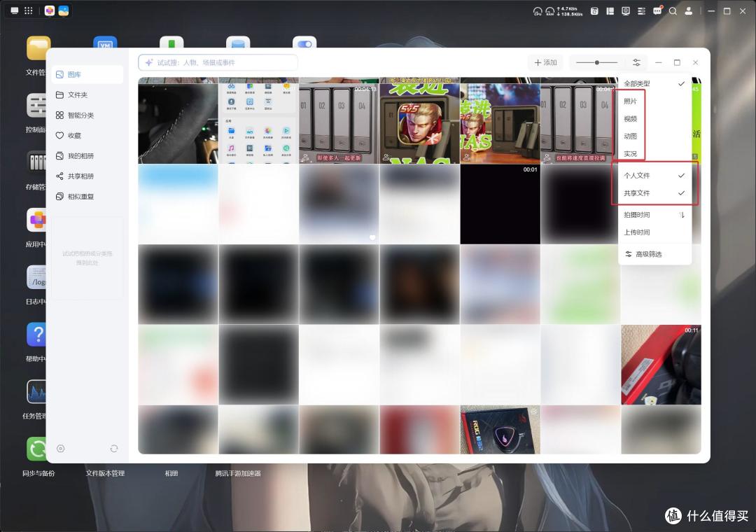Open 控制面板 control panel desktop icon
The image size is (756, 532).
36,105
